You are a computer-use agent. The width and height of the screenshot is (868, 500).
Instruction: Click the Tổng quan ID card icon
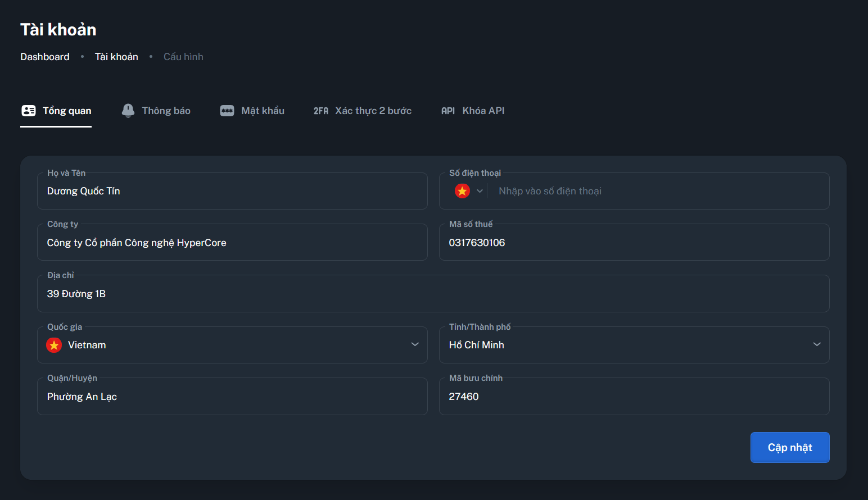point(29,111)
